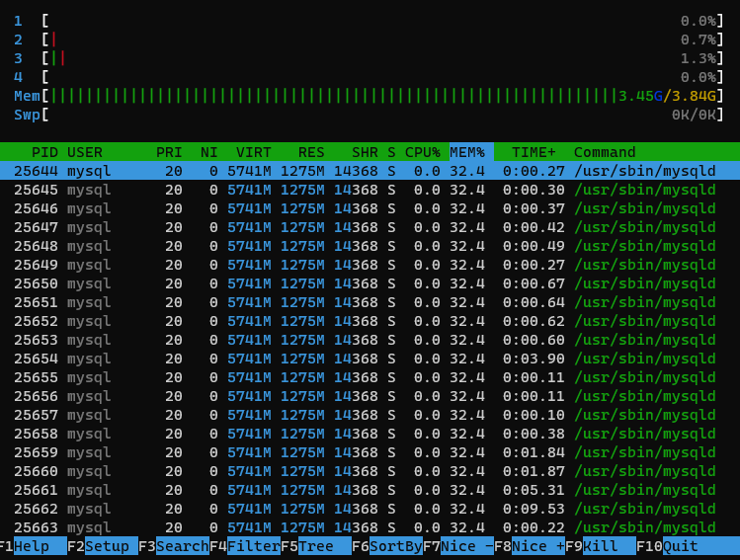The image size is (740, 560).
Task: Click the Mem usage bar
Action: click(369, 96)
